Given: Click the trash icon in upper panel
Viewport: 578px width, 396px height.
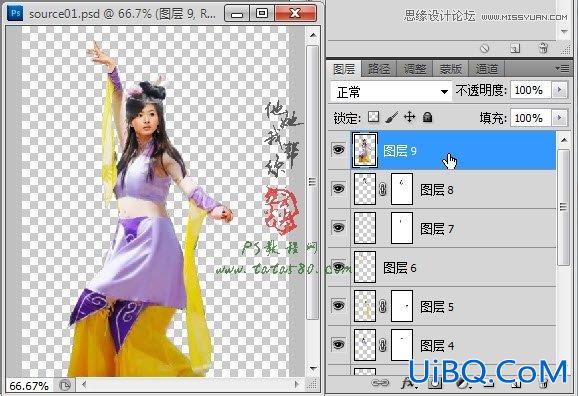Looking at the screenshot, I should 543,48.
